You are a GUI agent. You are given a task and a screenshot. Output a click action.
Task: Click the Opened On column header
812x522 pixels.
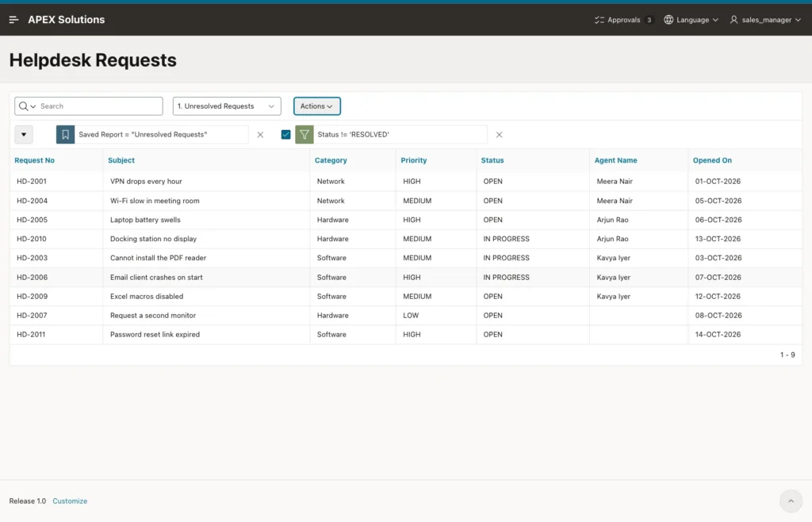[x=712, y=160]
